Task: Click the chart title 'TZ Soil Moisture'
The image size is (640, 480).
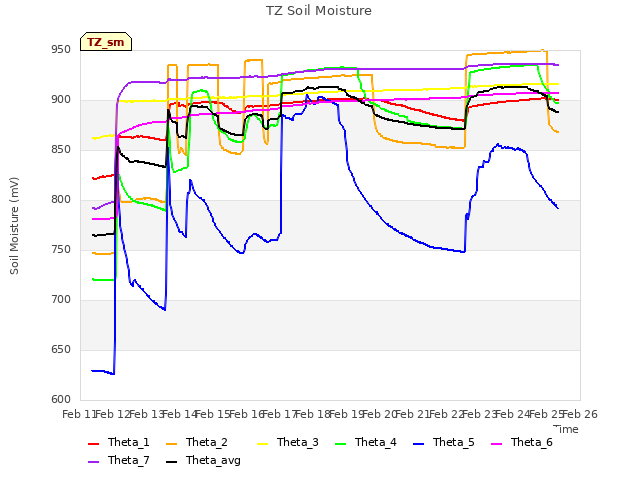Action: [319, 11]
